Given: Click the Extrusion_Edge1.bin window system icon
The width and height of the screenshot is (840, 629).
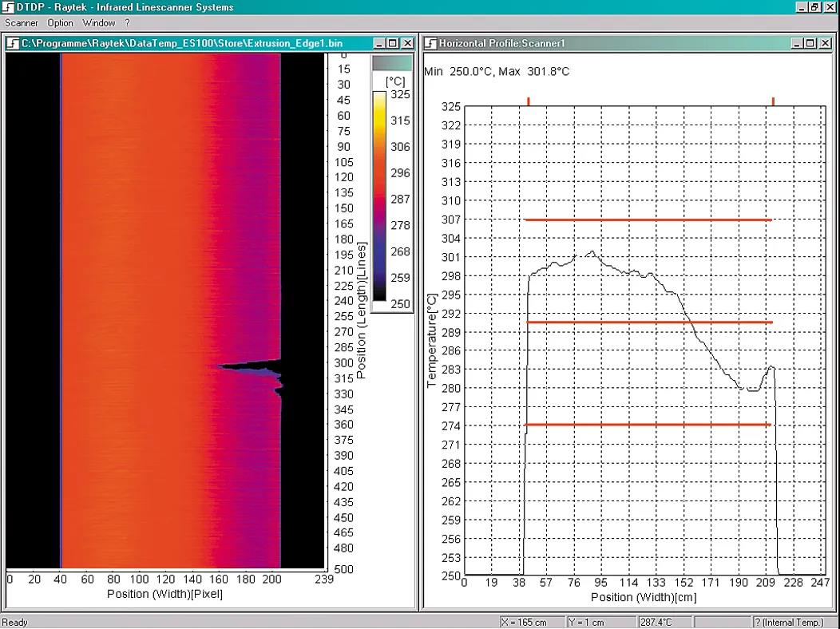Looking at the screenshot, I should (13, 43).
